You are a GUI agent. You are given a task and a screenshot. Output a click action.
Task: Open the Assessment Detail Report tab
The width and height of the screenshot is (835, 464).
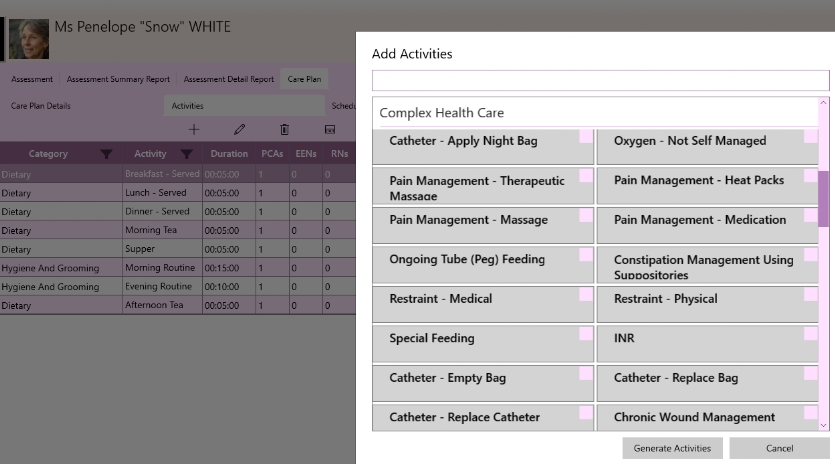tap(228, 79)
